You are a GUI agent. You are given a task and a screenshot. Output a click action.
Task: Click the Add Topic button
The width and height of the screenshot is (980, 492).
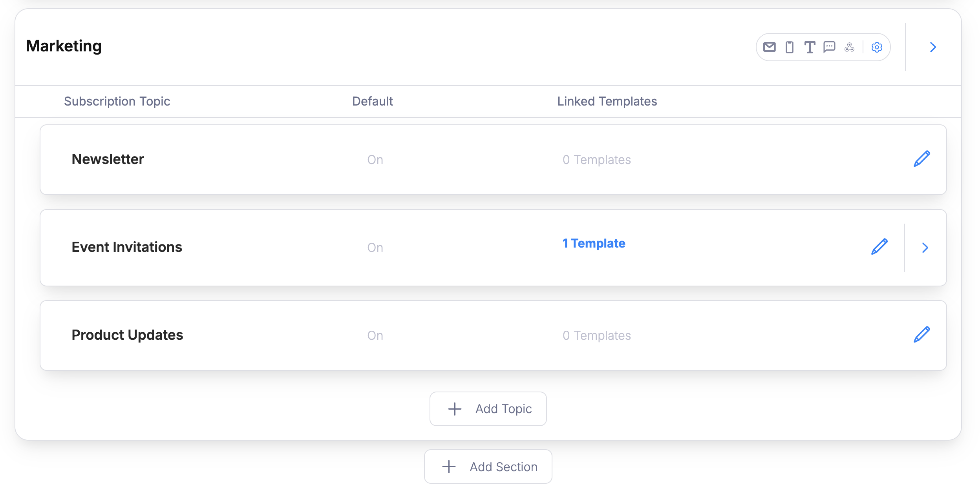488,408
